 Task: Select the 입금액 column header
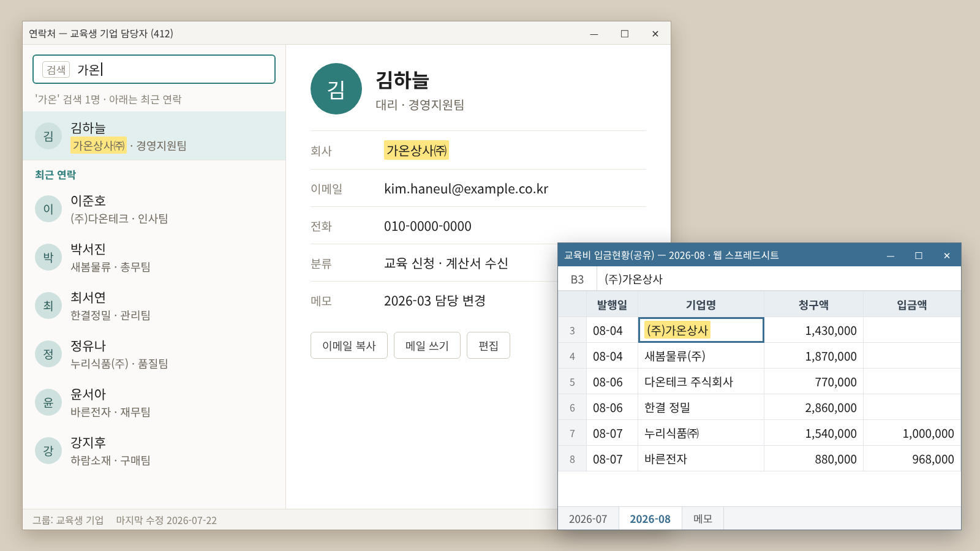(911, 304)
